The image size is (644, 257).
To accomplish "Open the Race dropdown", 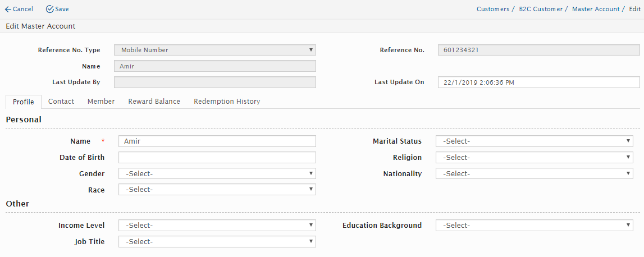I will [217, 190].
